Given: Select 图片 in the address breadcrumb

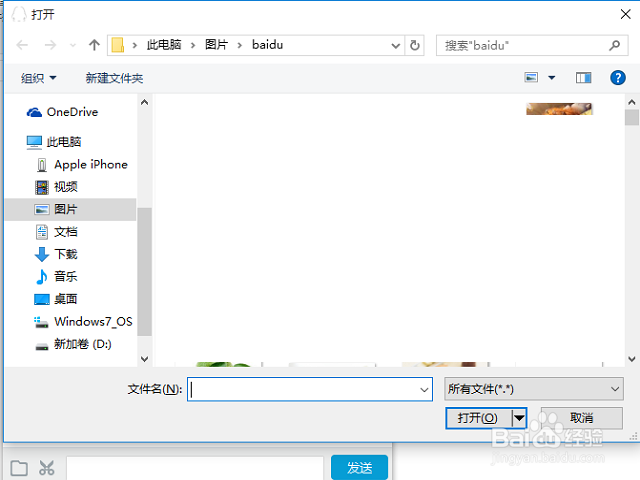Looking at the screenshot, I should (x=216, y=45).
